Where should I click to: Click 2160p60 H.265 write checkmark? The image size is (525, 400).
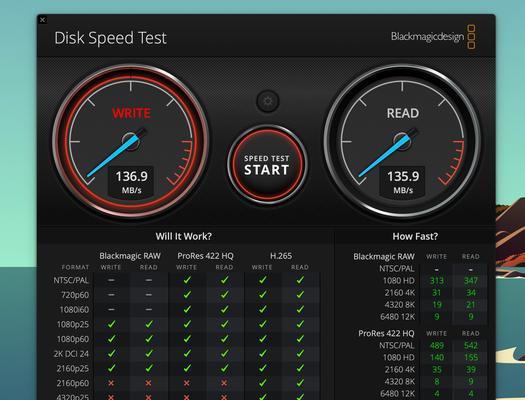tap(262, 383)
